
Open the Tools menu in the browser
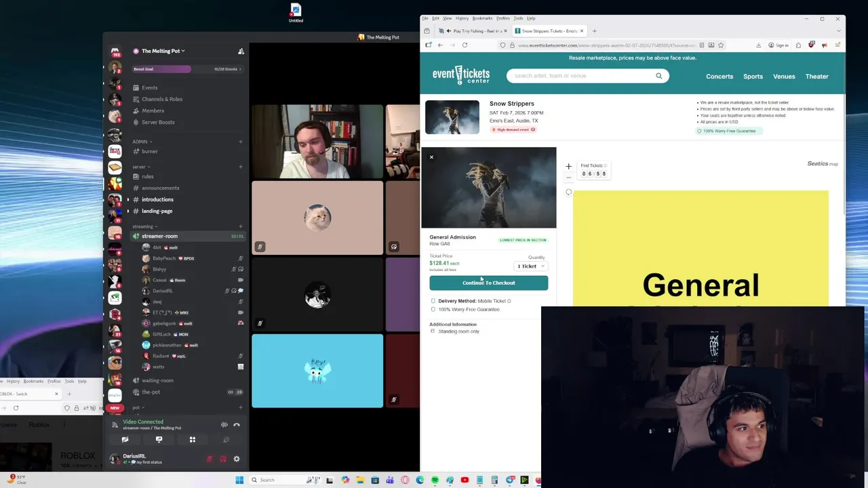pyautogui.click(x=518, y=18)
